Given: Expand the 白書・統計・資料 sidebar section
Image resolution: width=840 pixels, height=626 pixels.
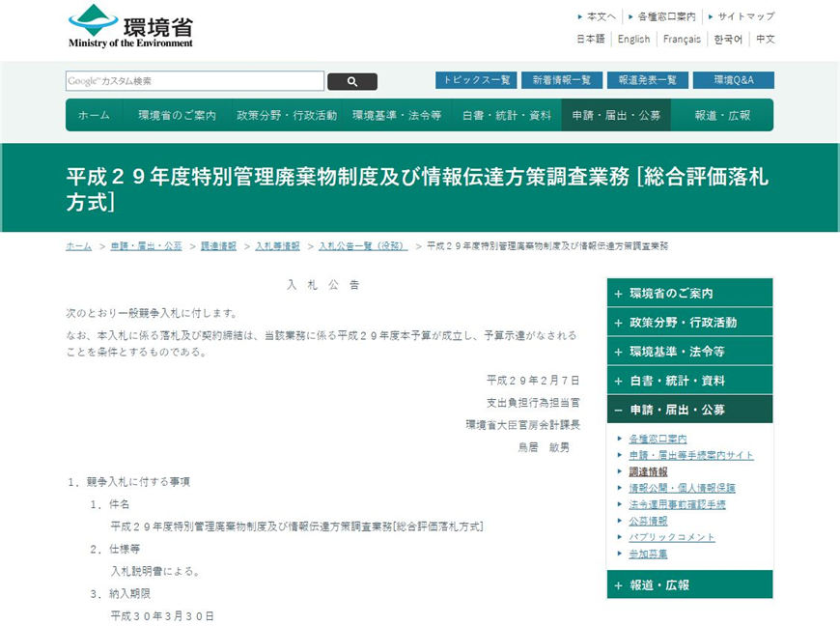Looking at the screenshot, I should pyautogui.click(x=689, y=381).
